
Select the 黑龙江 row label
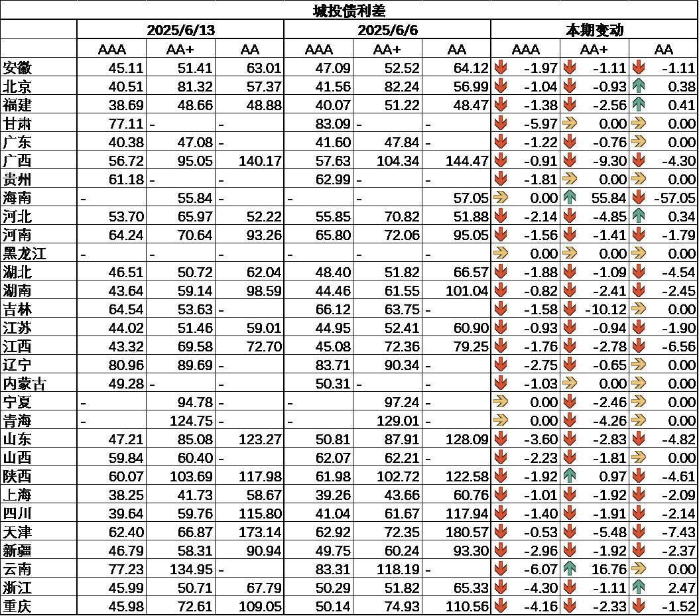25,253
